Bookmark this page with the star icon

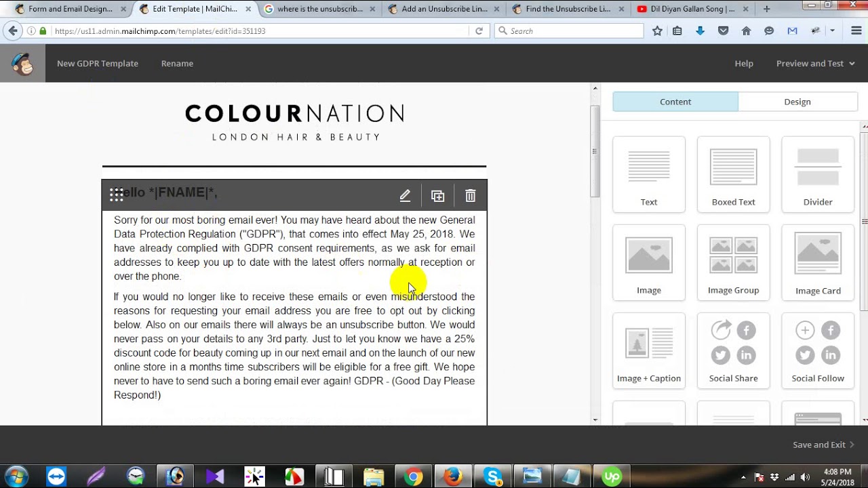(x=657, y=30)
